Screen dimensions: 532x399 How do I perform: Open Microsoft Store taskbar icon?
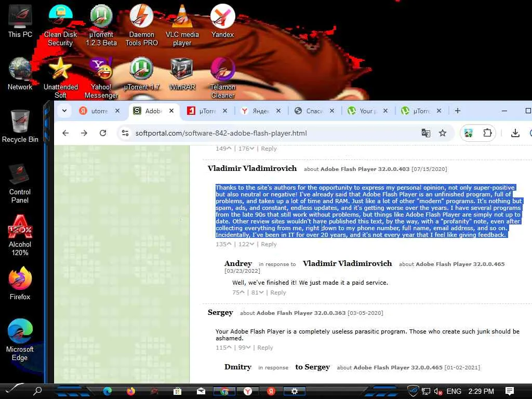pyautogui.click(x=178, y=391)
